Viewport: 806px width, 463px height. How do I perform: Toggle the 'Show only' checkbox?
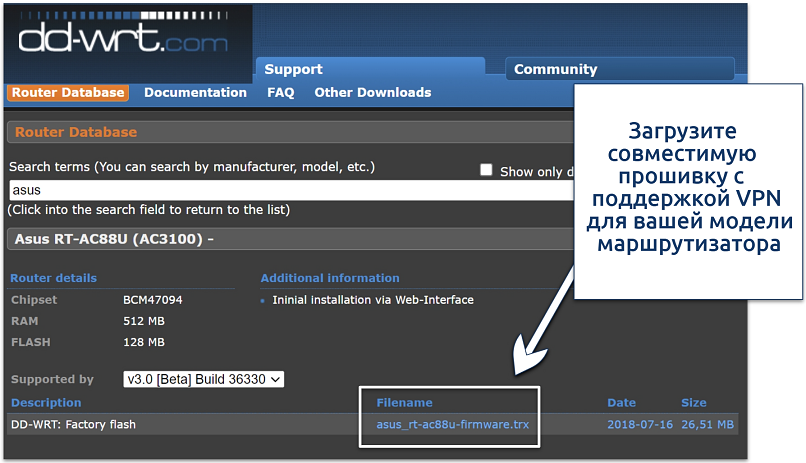tap(486, 170)
